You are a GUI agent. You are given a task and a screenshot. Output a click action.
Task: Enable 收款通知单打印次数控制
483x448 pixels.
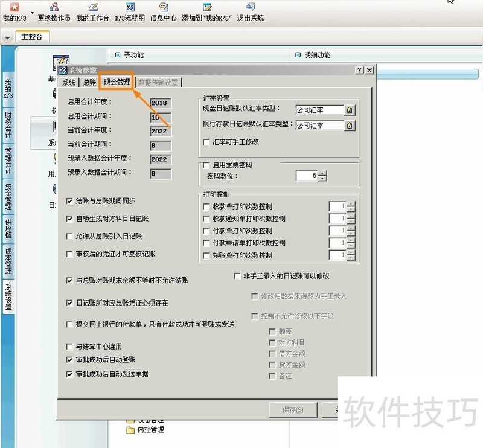coord(206,219)
